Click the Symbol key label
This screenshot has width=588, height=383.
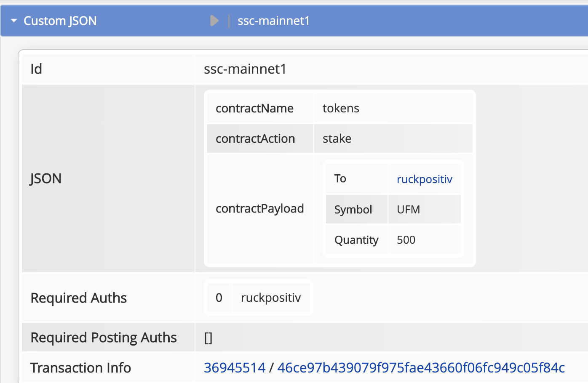click(353, 210)
